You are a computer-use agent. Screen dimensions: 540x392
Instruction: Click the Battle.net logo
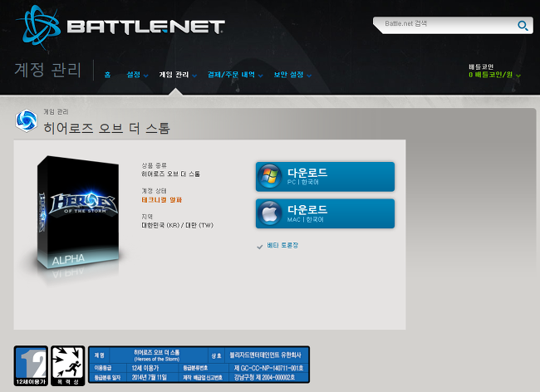(x=120, y=27)
